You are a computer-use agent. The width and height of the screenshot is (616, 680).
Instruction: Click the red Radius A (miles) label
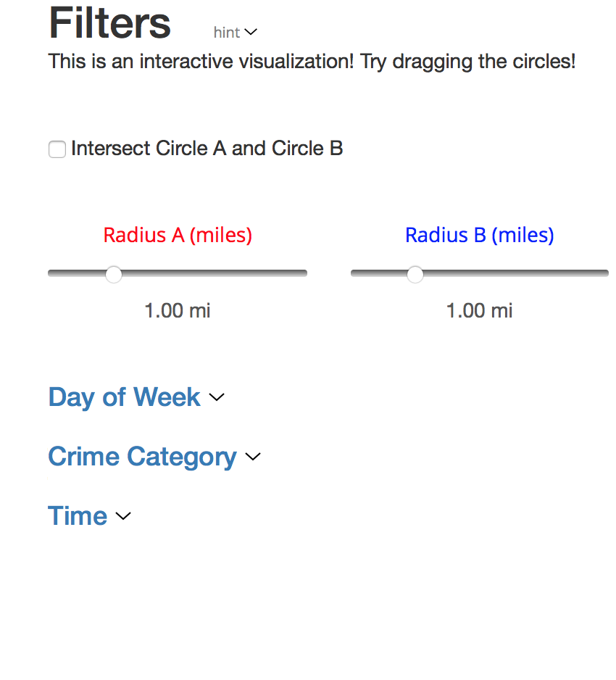tap(178, 236)
